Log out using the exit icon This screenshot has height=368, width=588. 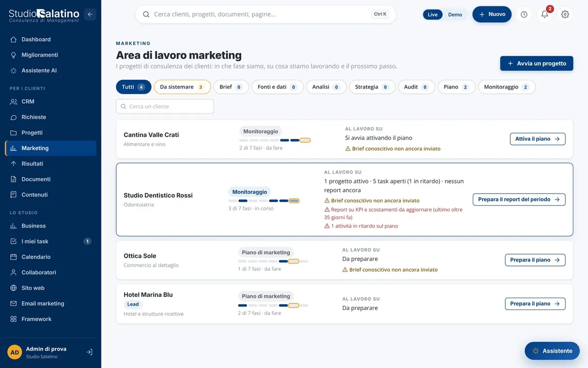[x=90, y=352]
